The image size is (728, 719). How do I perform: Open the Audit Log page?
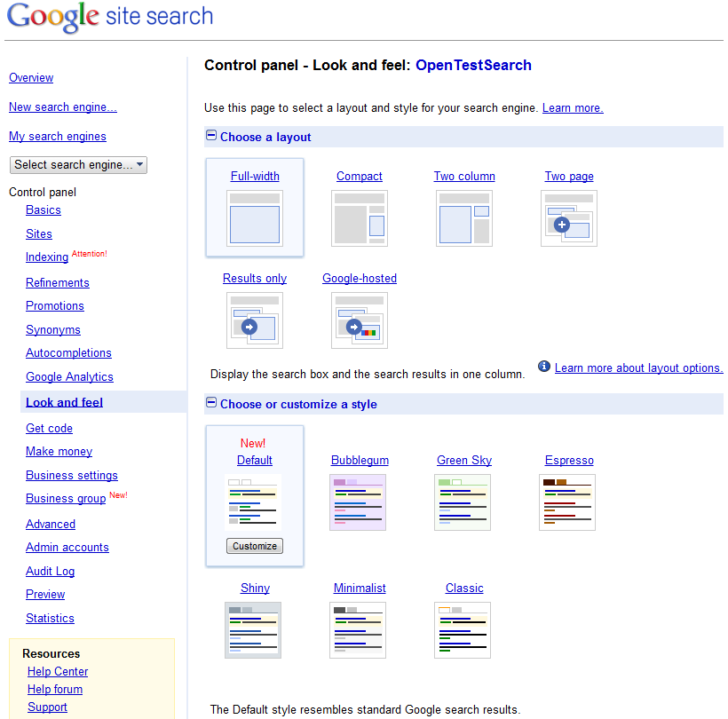[x=50, y=571]
